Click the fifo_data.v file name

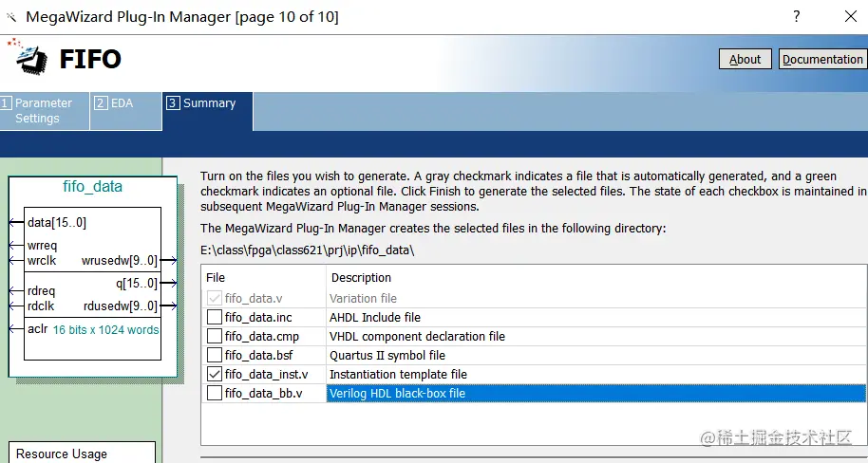(x=254, y=299)
